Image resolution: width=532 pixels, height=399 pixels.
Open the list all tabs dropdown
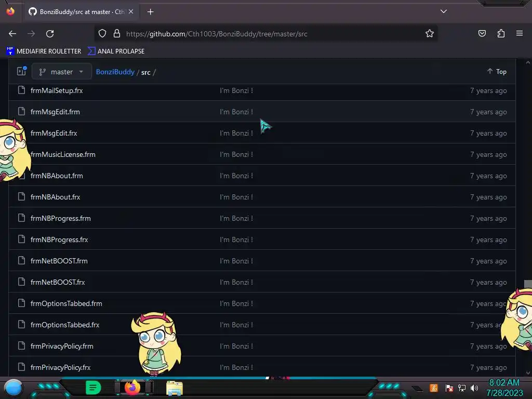[444, 11]
